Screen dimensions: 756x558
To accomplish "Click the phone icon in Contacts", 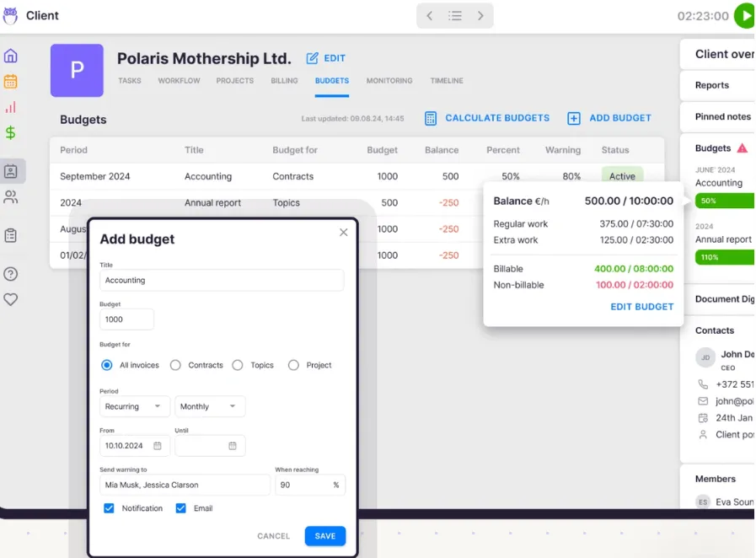I will (703, 384).
